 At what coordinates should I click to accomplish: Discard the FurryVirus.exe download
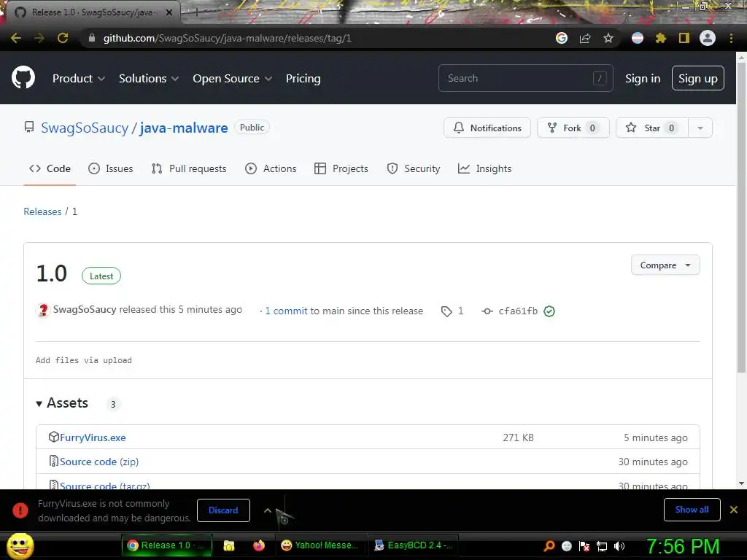tap(223, 510)
